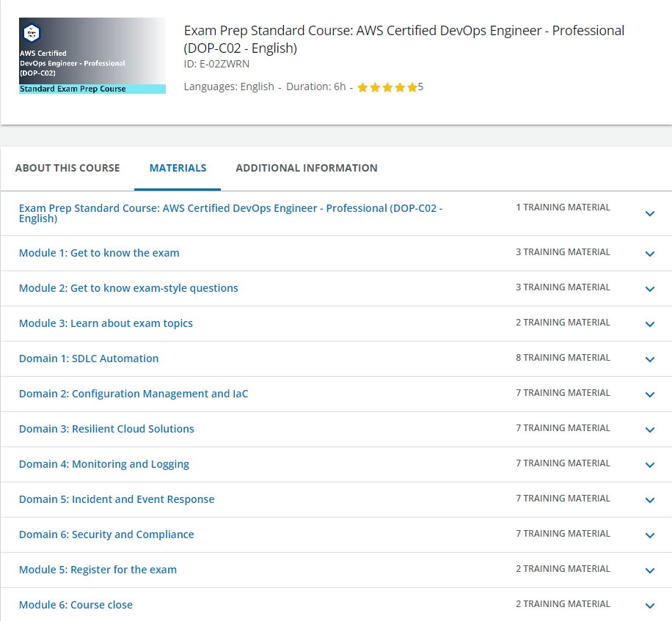672x621 pixels.
Task: Expand Domain 1 SDLC Automation chevron
Action: click(x=650, y=359)
